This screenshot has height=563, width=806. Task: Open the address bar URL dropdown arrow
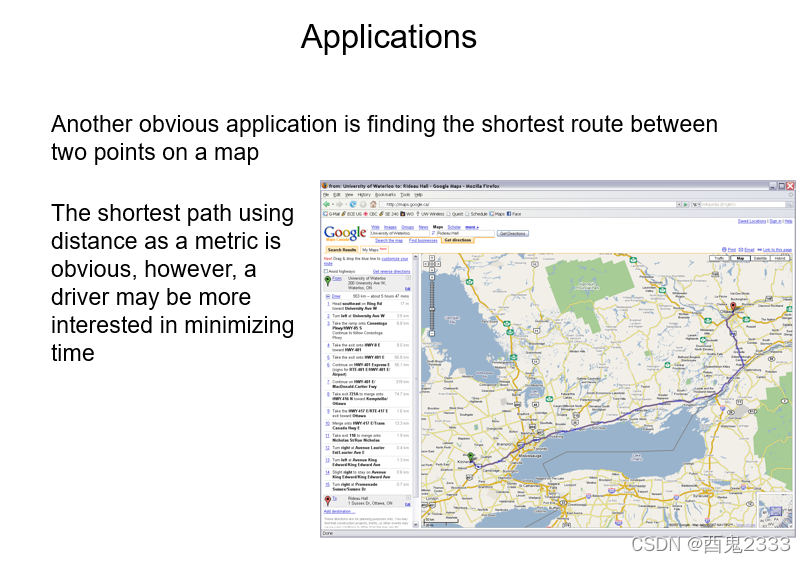tap(679, 204)
